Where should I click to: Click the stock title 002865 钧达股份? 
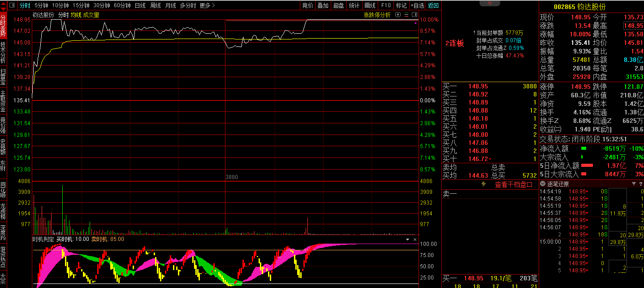tap(579, 7)
